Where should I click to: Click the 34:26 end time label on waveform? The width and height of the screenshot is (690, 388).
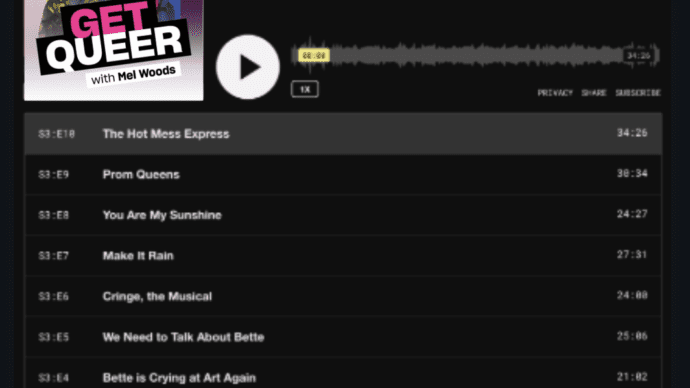pyautogui.click(x=638, y=55)
